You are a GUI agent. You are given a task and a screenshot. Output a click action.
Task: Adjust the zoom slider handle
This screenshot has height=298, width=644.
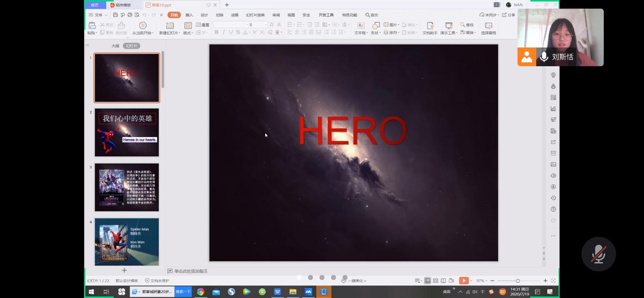[x=518, y=281]
